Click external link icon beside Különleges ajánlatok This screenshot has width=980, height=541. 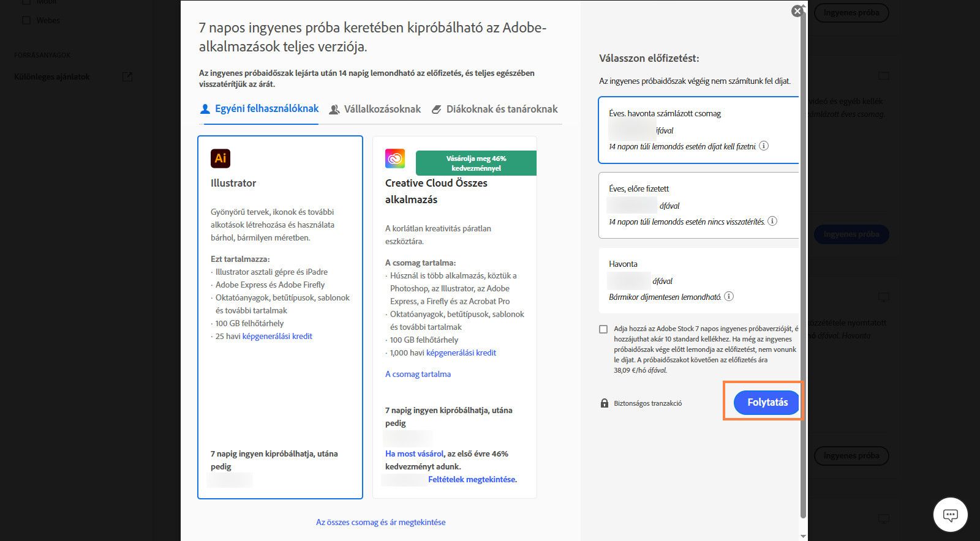127,76
